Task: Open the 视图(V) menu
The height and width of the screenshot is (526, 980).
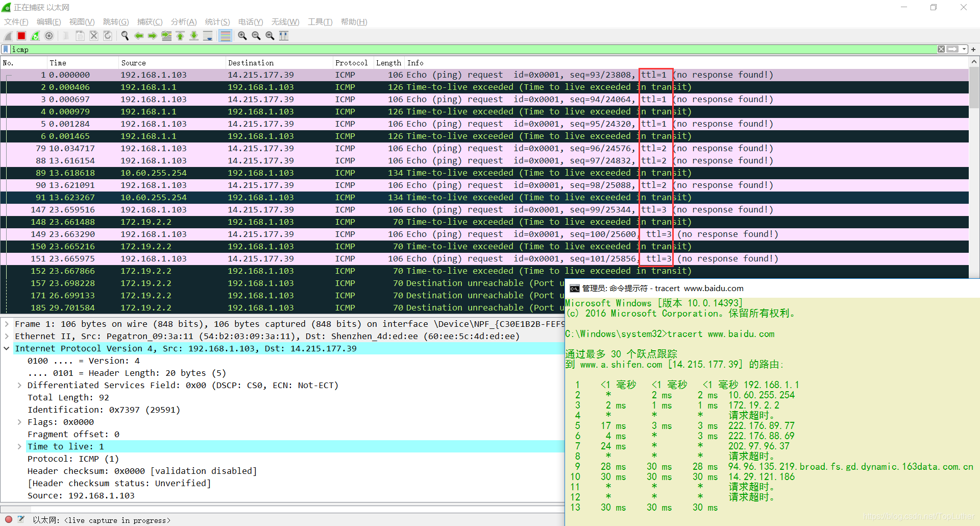Action: tap(82, 22)
